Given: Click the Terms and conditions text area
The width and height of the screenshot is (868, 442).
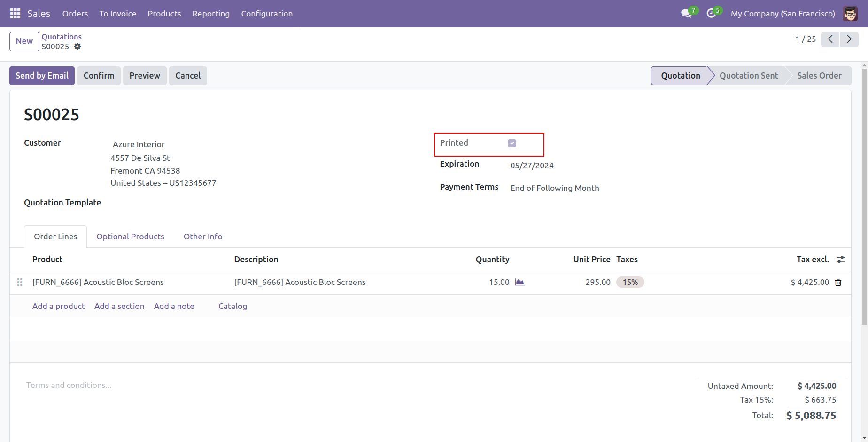Looking at the screenshot, I should click(x=69, y=385).
